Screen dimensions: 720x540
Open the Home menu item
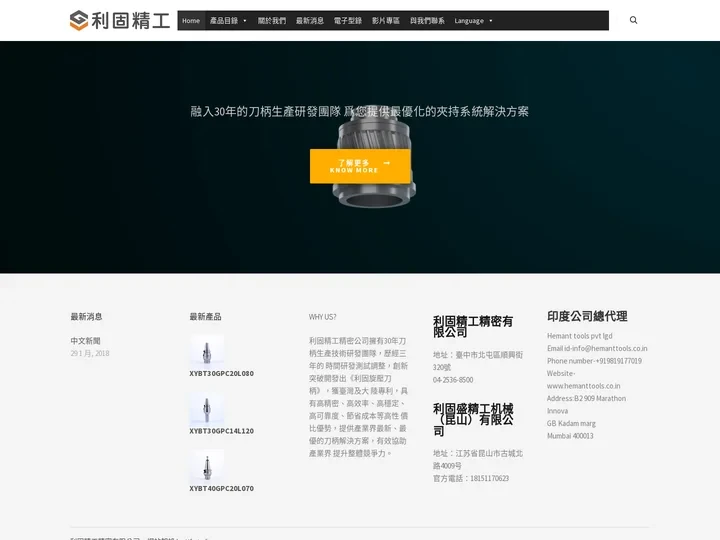[191, 21]
